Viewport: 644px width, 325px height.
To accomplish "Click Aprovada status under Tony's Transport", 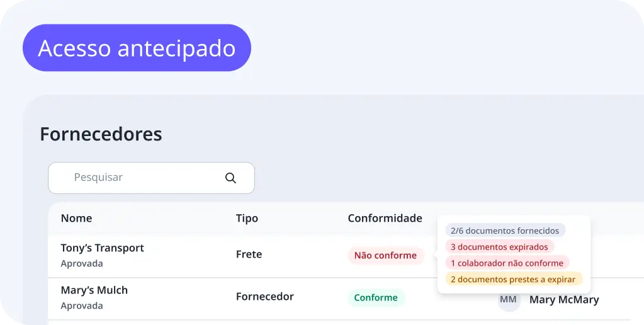I will 82,264.
